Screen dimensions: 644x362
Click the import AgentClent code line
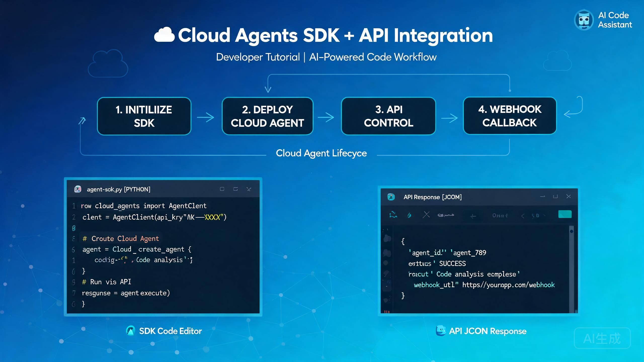tap(144, 206)
